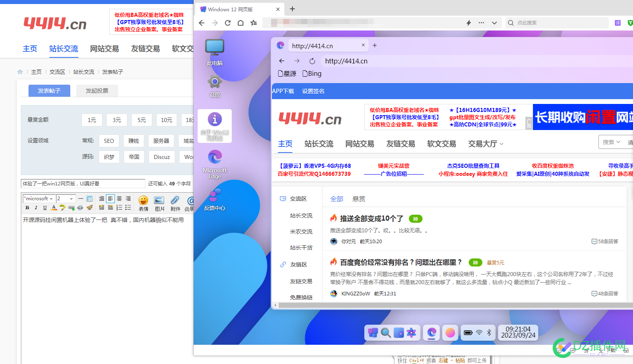
Task: Select the 10元 reward amount
Action: point(167,120)
